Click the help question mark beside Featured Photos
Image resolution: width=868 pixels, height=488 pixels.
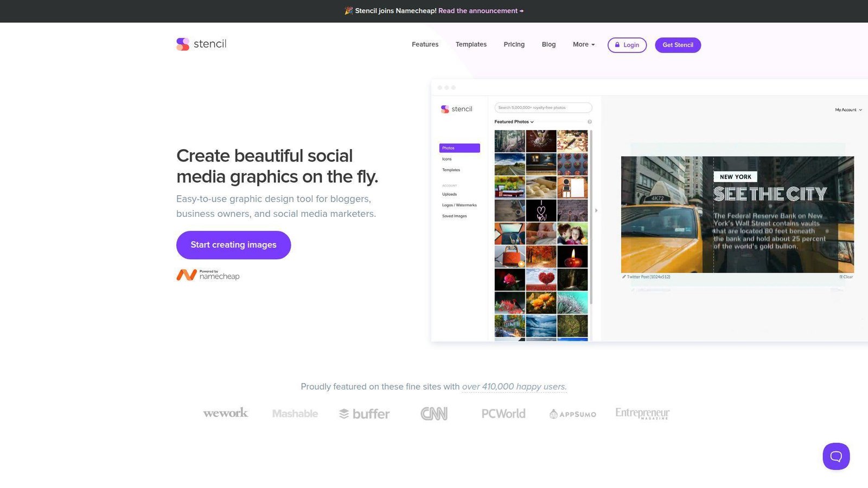[x=590, y=122]
